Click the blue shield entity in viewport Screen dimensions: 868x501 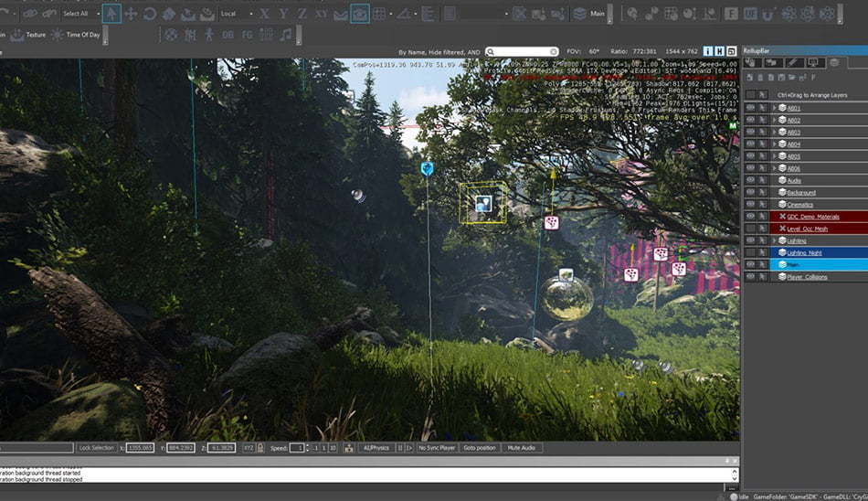pyautogui.click(x=427, y=168)
